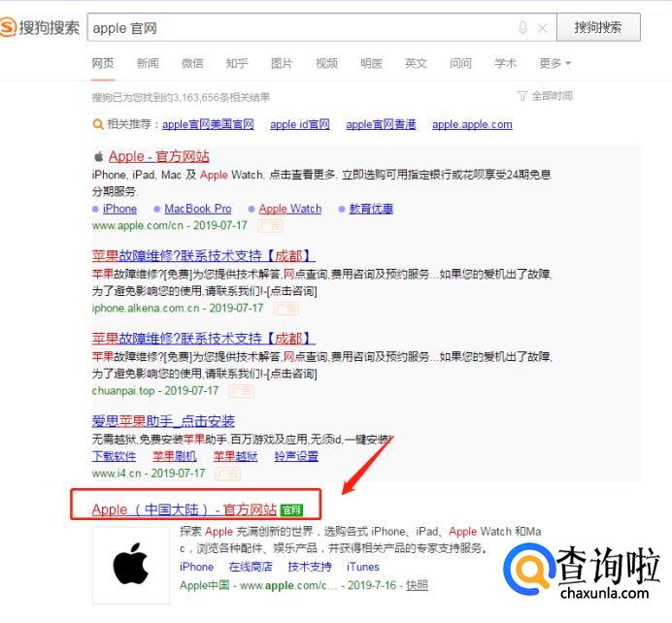Click the related-search magnifier icon

tap(98, 124)
